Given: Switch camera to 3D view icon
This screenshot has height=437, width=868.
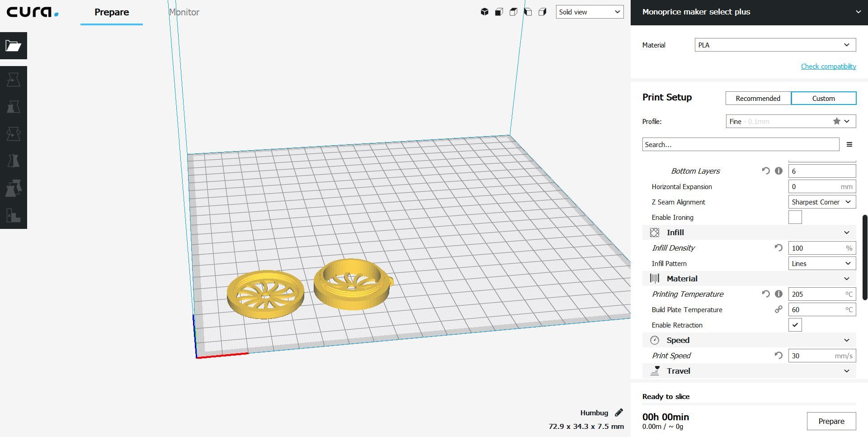Looking at the screenshot, I should pos(485,12).
